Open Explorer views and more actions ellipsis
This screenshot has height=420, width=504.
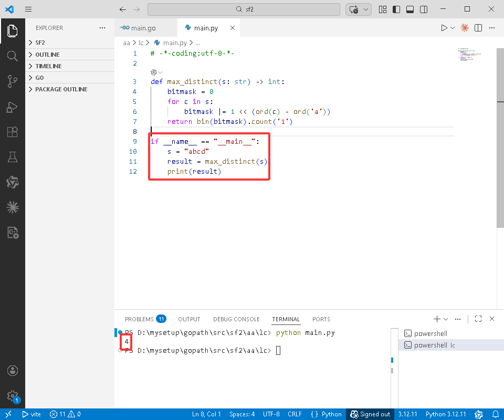tap(102, 28)
